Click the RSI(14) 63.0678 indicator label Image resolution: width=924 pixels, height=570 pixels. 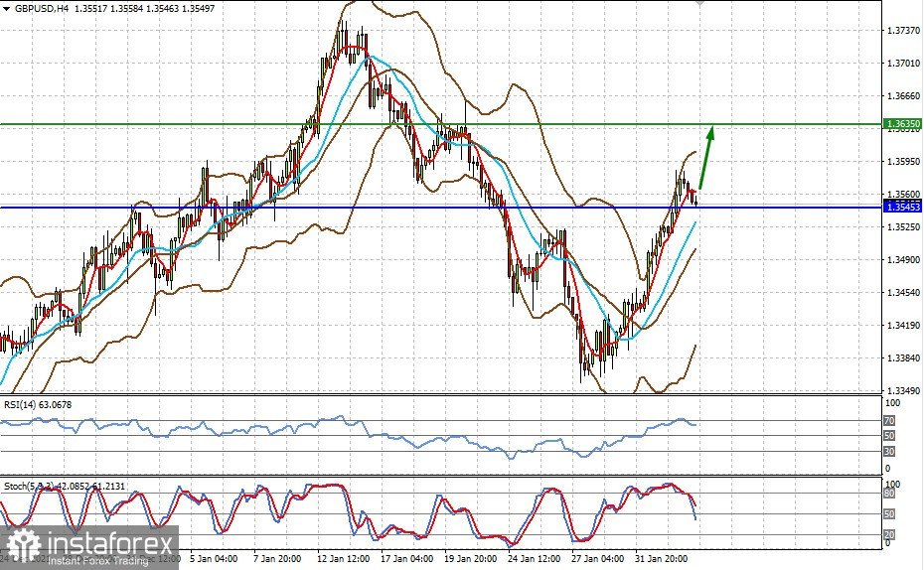click(38, 405)
